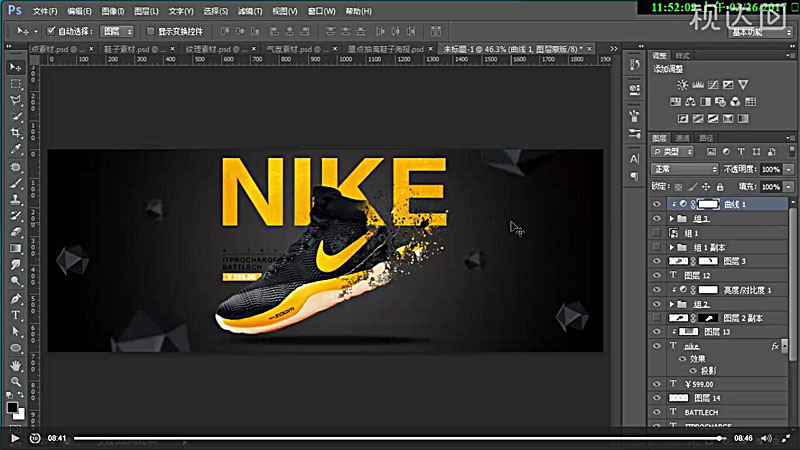Select the Horizontal Type tool
The height and width of the screenshot is (450, 800).
click(16, 315)
